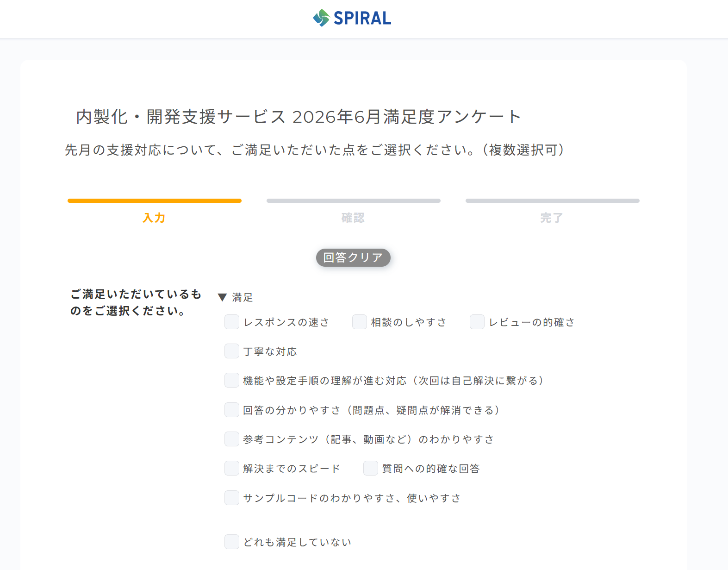Enable 機能や設定手順の理解が進む対応 checkbox
The image size is (728, 570).
tap(232, 380)
